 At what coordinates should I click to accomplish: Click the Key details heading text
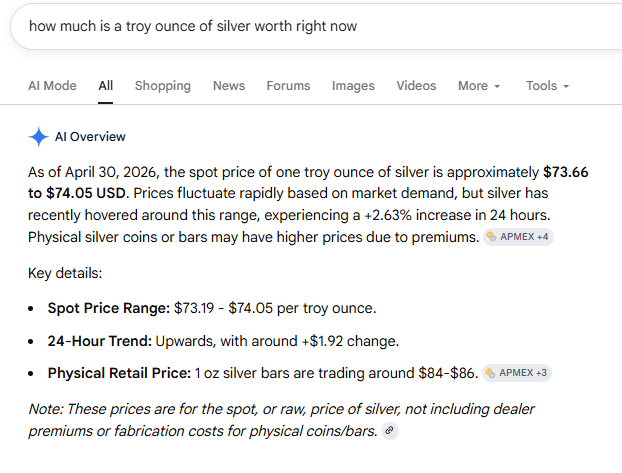(x=65, y=272)
